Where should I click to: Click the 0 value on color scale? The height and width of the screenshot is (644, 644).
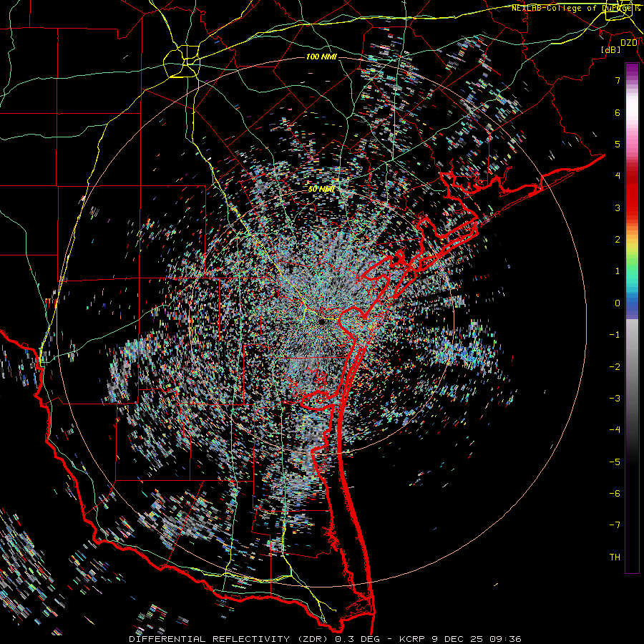[x=618, y=303]
